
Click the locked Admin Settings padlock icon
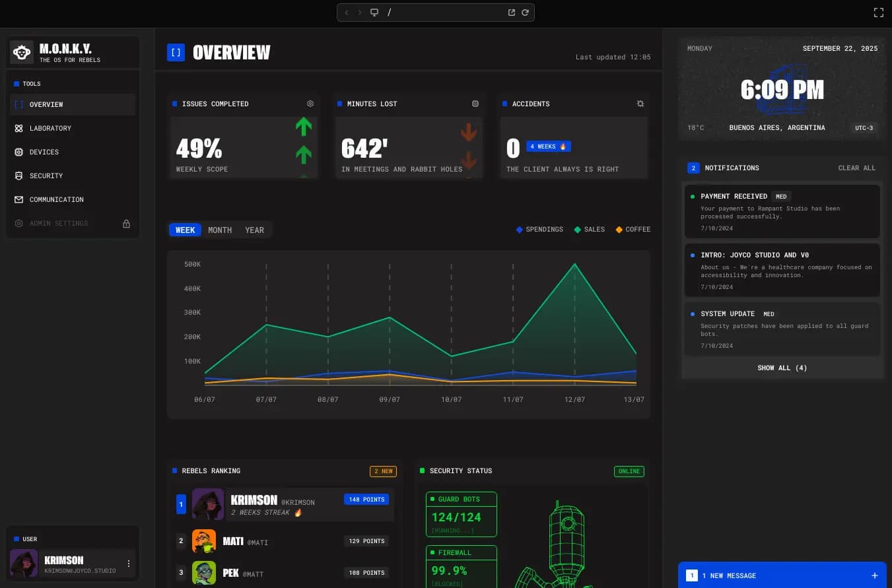[x=126, y=224]
